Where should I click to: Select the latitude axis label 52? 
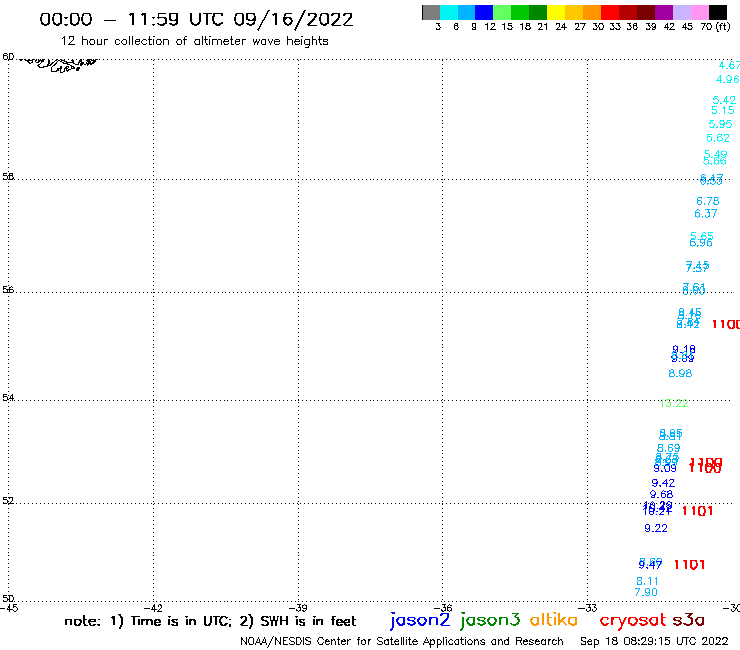pyautogui.click(x=8, y=501)
